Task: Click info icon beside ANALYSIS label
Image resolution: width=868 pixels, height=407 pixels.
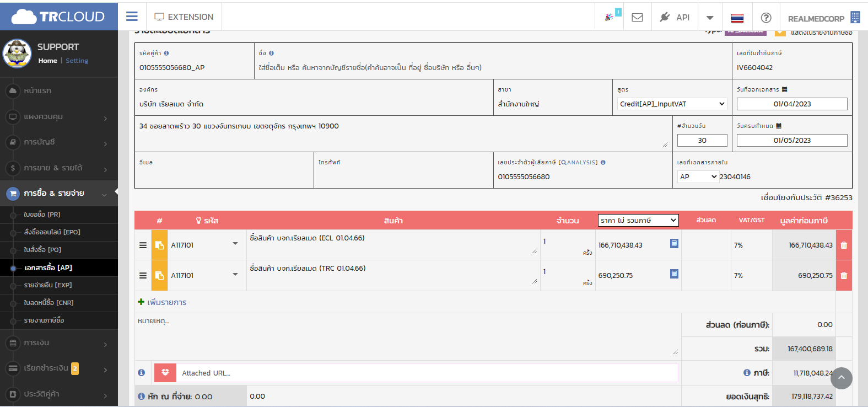Action: click(x=603, y=162)
